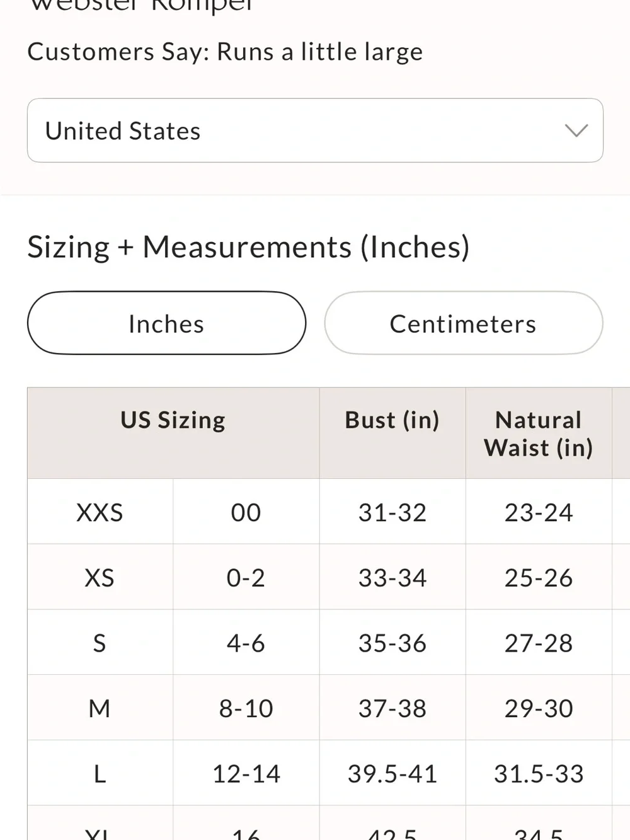
Task: Click the 12-14 numeric size cell
Action: [x=246, y=774]
